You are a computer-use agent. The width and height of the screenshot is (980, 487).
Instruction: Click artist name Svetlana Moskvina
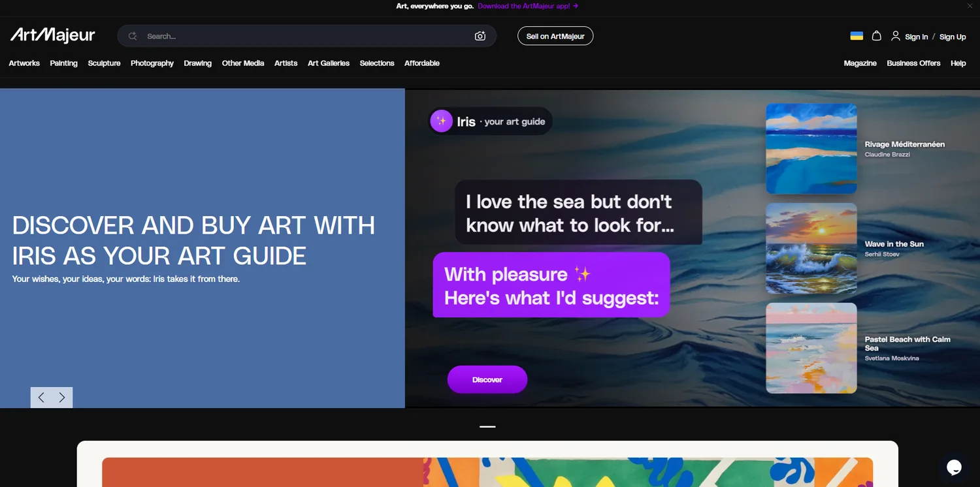pos(892,358)
